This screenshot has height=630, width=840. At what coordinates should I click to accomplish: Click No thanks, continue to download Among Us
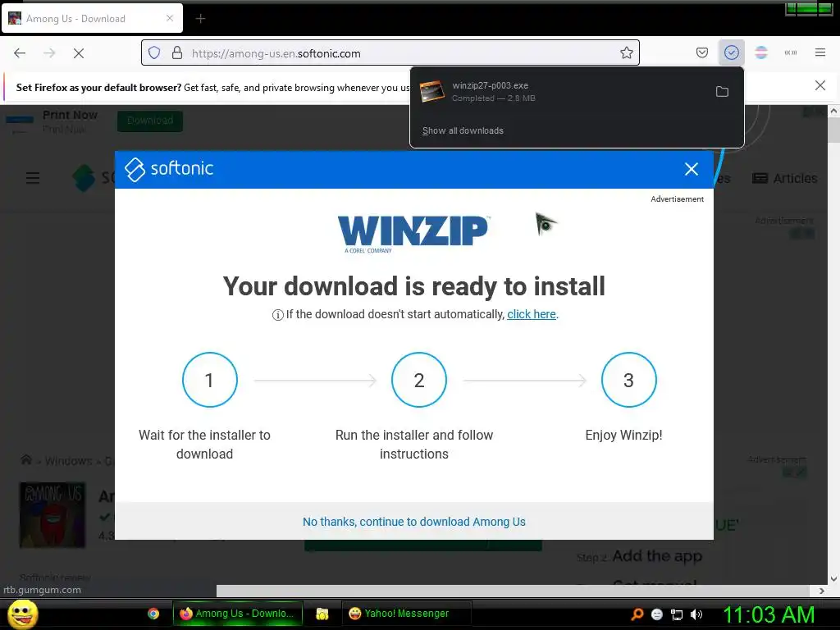point(414,522)
